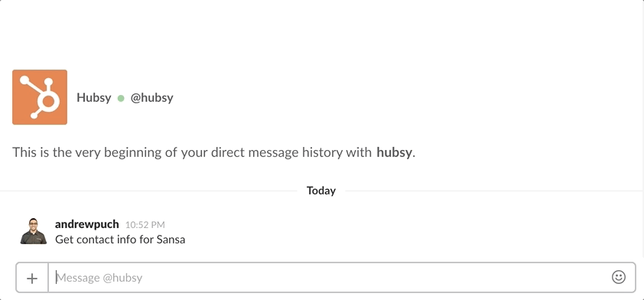This screenshot has width=644, height=300.
Task: Click the Hubsy display name
Action: coord(93,98)
